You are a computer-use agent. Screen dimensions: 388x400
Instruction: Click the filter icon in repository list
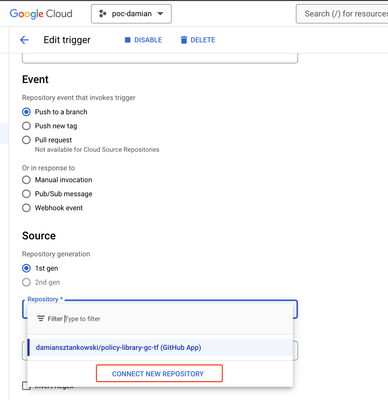[x=41, y=319]
